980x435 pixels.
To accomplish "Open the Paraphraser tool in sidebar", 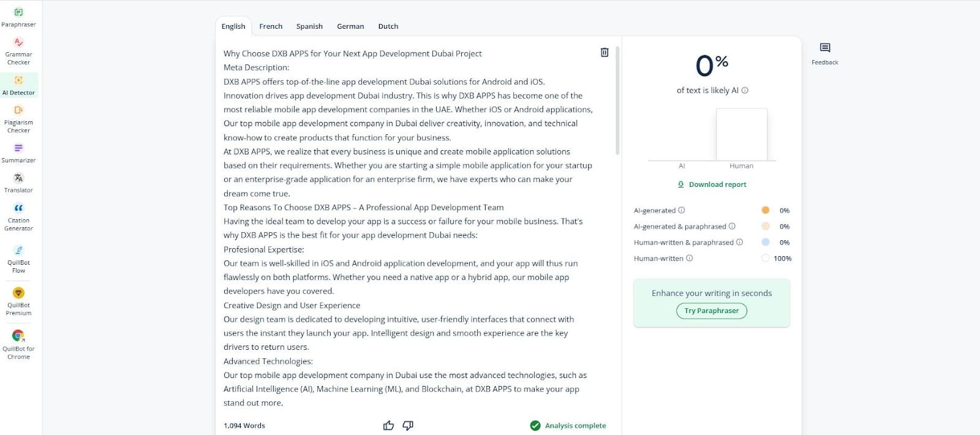I will click(x=18, y=17).
